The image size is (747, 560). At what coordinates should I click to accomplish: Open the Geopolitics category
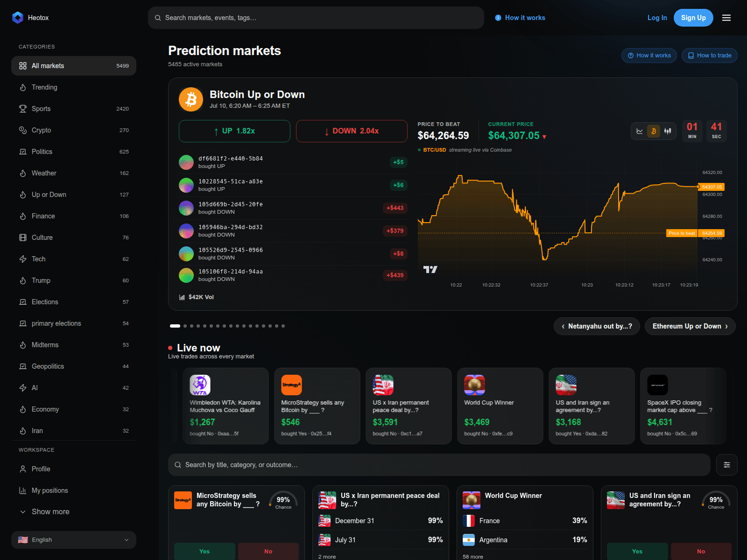(74, 366)
